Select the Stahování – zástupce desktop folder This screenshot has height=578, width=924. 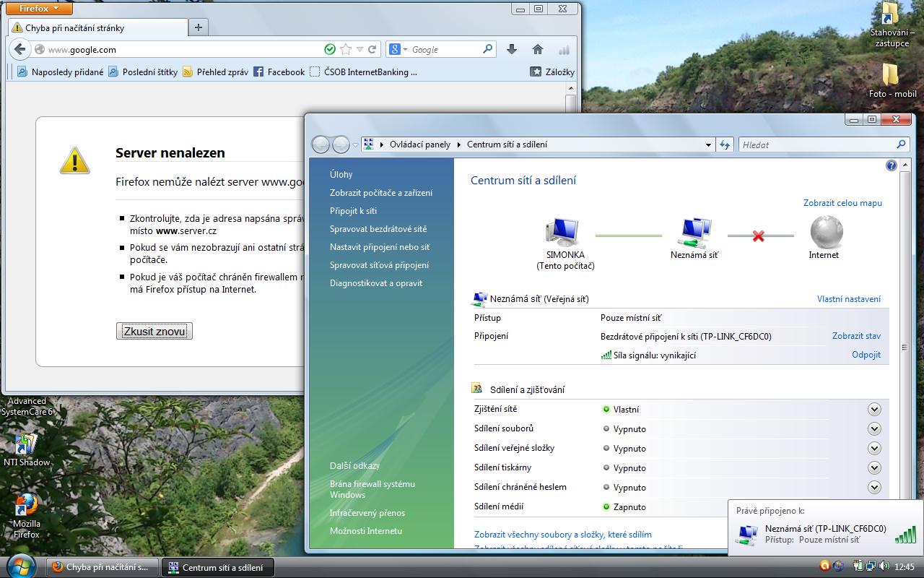point(892,25)
